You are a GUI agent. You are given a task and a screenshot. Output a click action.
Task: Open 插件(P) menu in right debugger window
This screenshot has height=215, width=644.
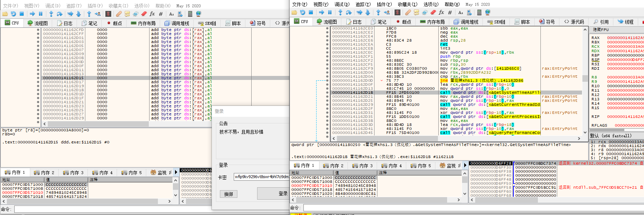pos(384,4)
